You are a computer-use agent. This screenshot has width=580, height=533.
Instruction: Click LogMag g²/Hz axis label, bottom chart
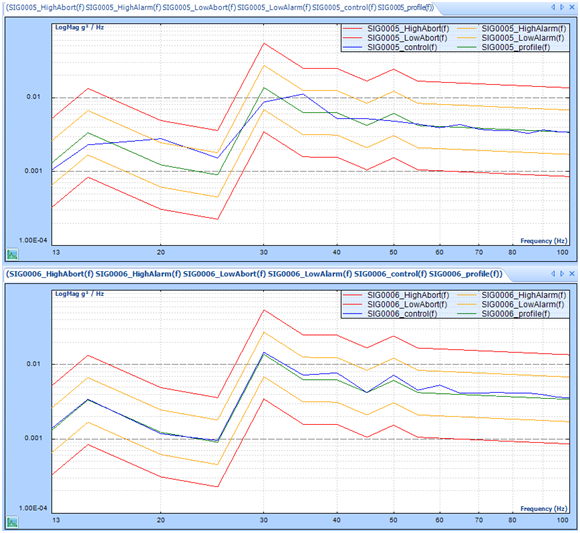click(x=80, y=294)
